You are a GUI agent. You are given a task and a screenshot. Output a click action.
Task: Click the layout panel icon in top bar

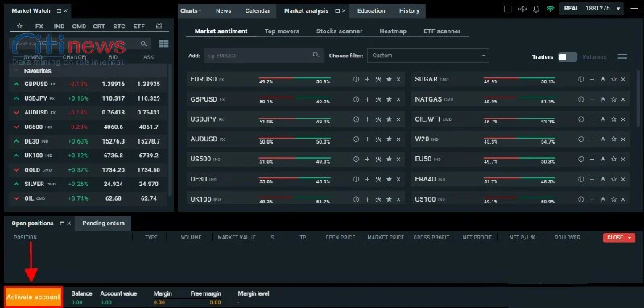point(508,9)
